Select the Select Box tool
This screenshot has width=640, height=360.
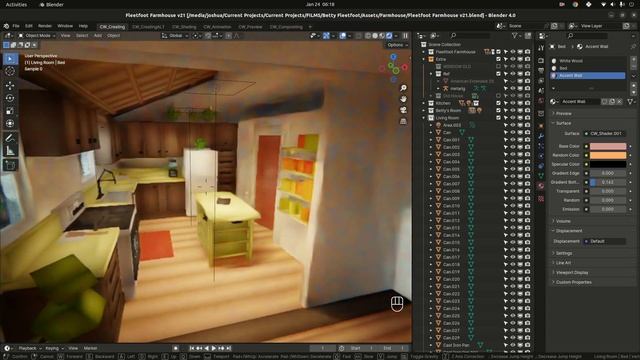coord(10,59)
